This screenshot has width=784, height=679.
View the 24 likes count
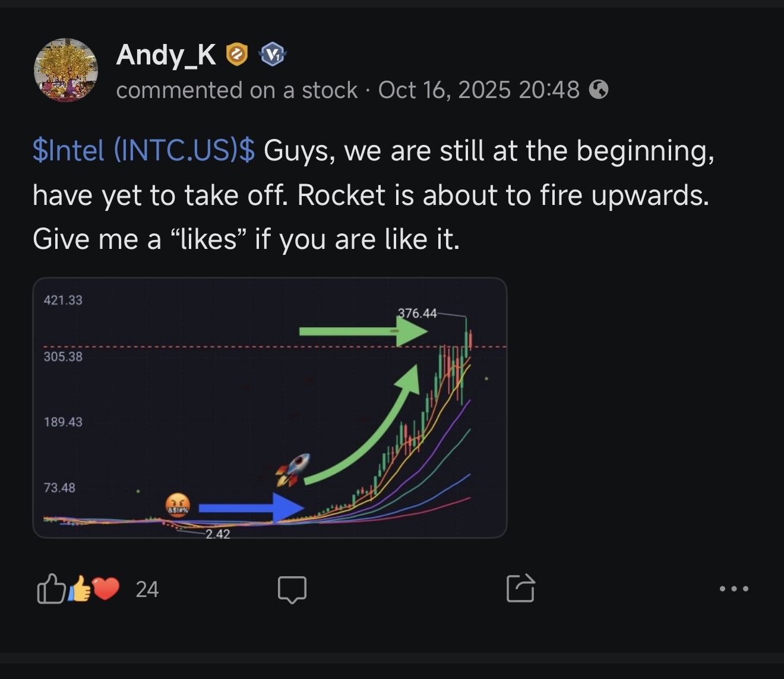click(147, 589)
